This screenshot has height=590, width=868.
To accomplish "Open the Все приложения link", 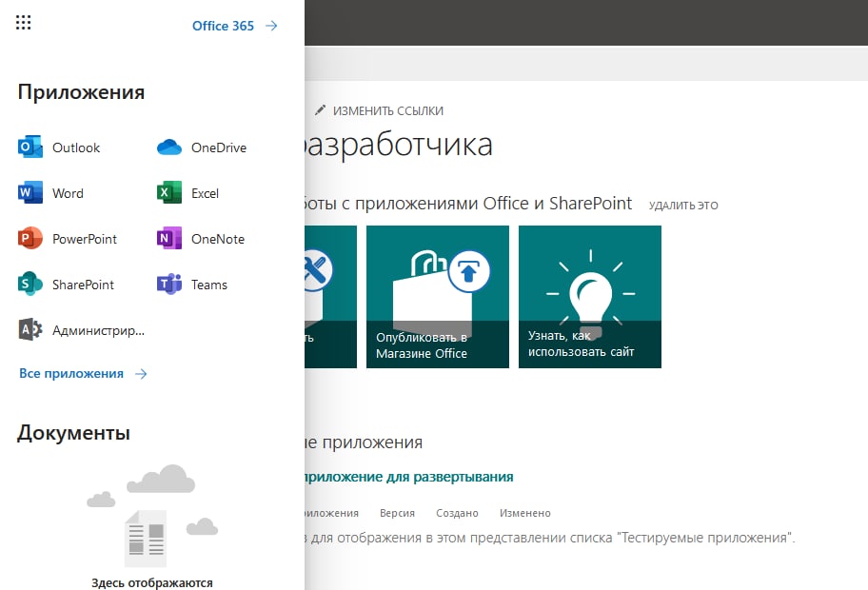I will pos(71,374).
